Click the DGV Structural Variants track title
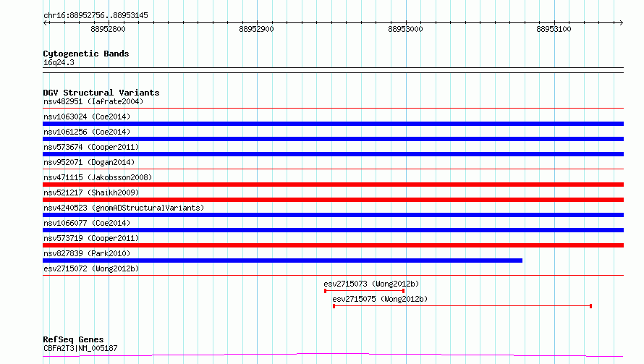The height and width of the screenshot is (364, 644). click(x=101, y=93)
